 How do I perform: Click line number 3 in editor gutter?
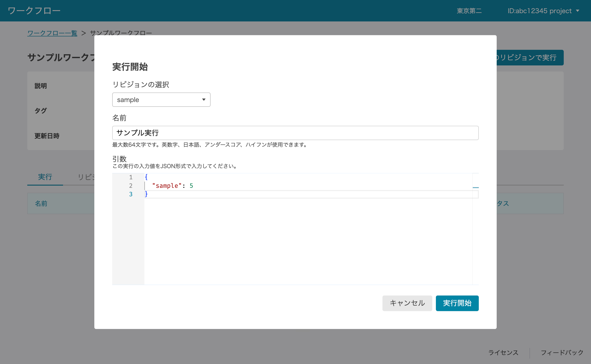[x=131, y=194]
